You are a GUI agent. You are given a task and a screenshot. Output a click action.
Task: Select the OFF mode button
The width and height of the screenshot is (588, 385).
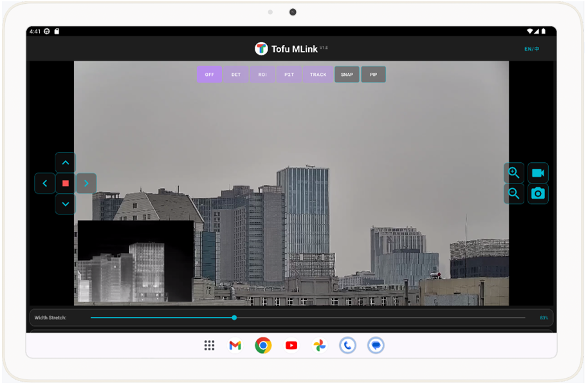(x=209, y=75)
